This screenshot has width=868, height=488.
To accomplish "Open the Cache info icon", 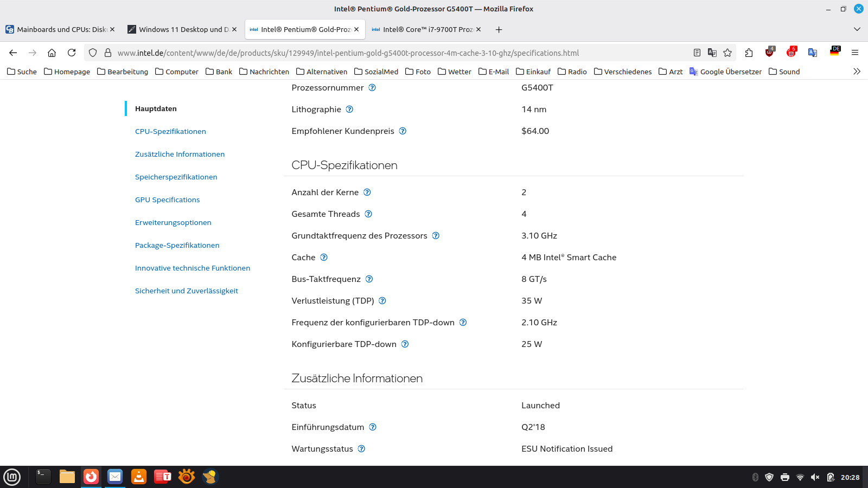I will tap(324, 258).
